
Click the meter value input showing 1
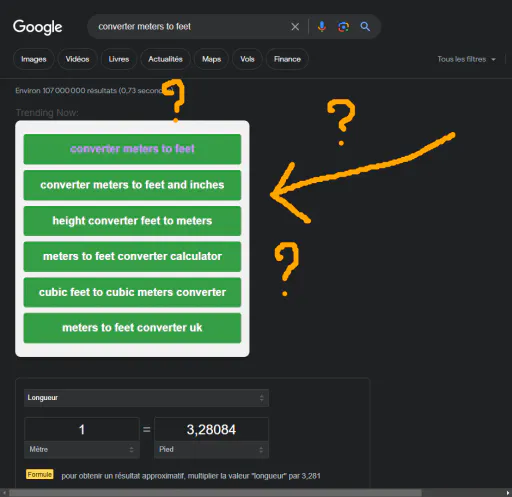(82, 429)
